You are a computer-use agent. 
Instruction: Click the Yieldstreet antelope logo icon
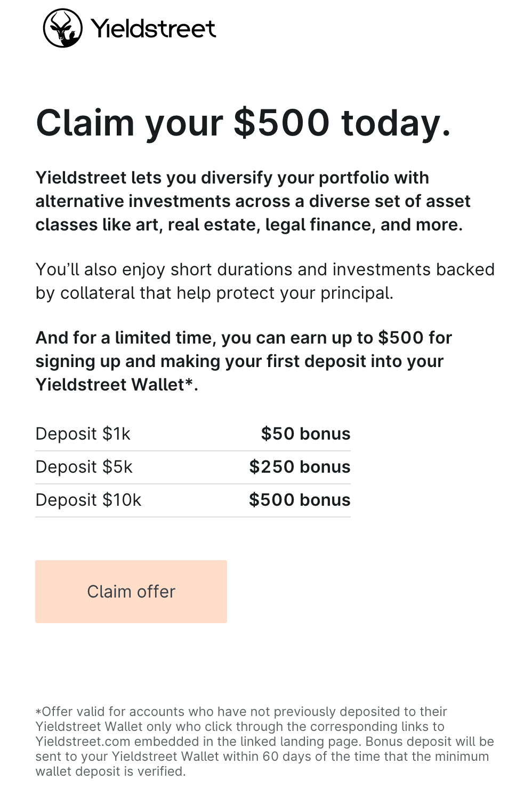click(x=62, y=28)
